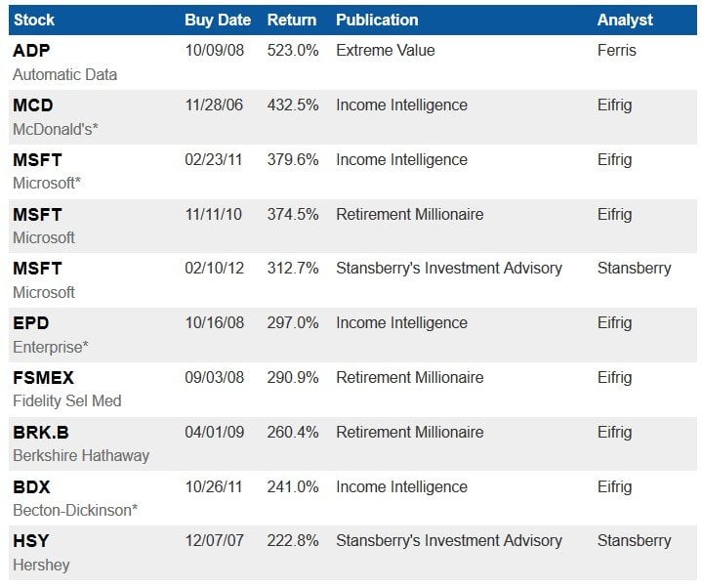Open the FSMEX fund ticker

[x=43, y=378]
